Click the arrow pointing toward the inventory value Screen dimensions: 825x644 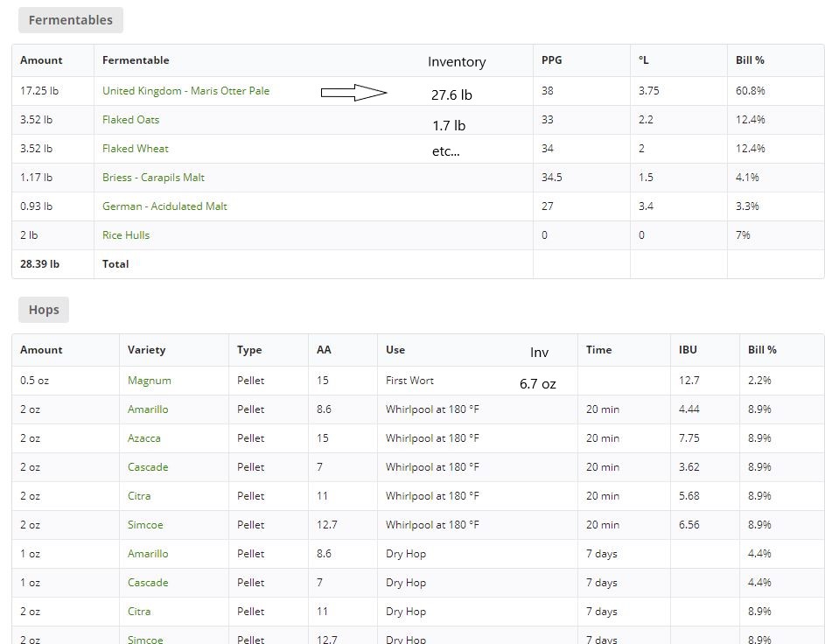point(353,93)
